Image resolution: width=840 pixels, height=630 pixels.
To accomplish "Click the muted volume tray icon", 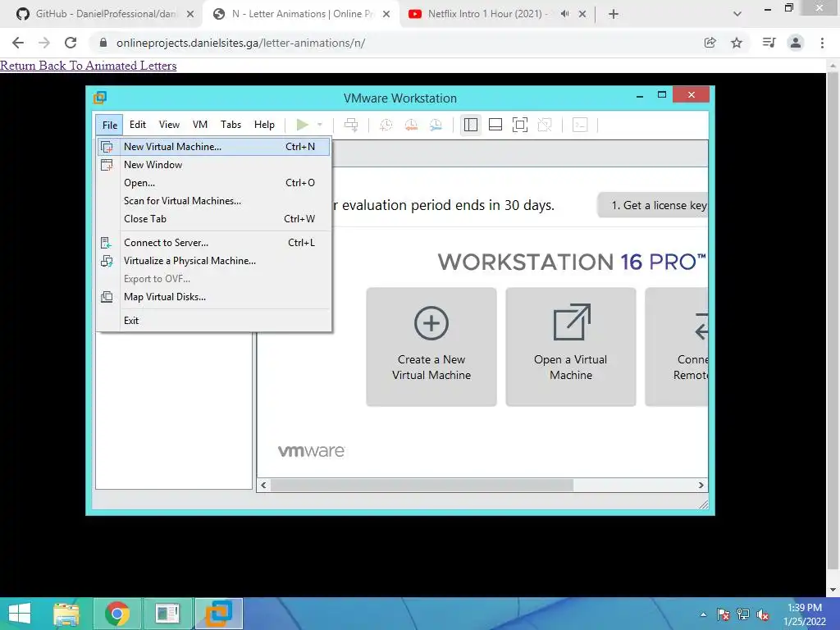I will (763, 614).
